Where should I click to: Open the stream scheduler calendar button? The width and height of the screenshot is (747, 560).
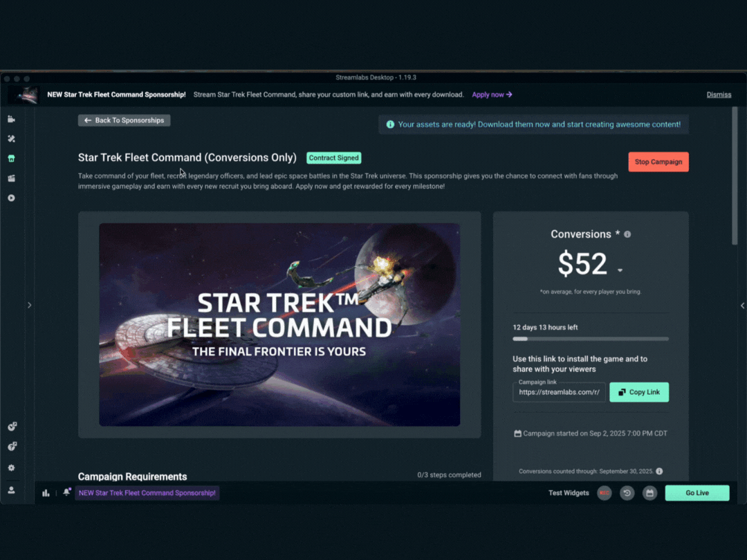[x=649, y=493]
